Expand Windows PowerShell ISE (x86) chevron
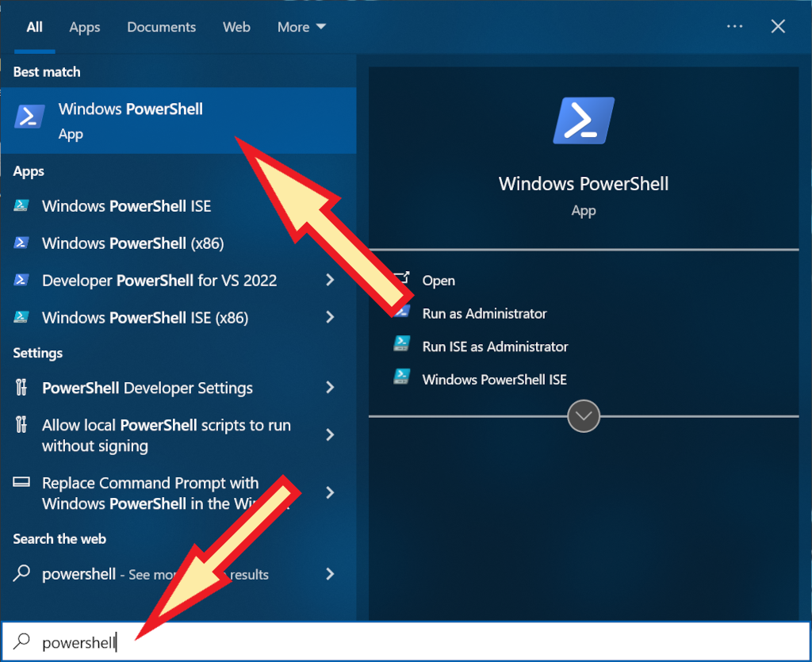This screenshot has height=662, width=812. 330,317
